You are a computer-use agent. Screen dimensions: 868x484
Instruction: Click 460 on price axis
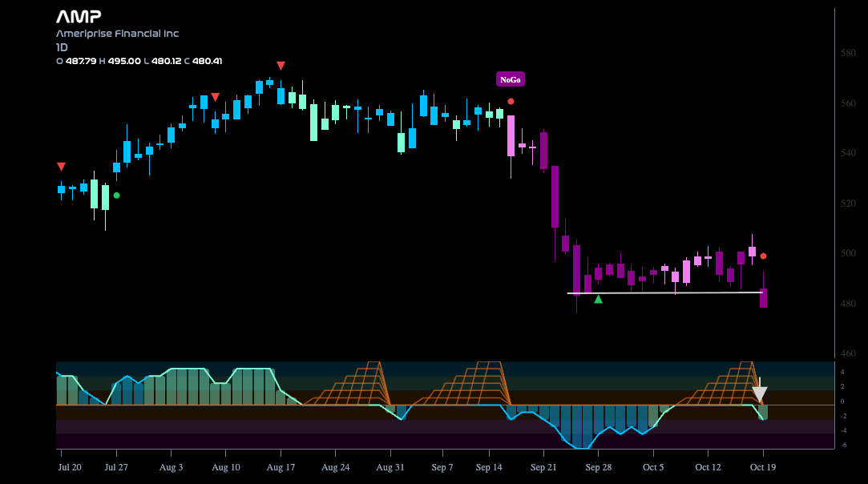pyautogui.click(x=848, y=353)
